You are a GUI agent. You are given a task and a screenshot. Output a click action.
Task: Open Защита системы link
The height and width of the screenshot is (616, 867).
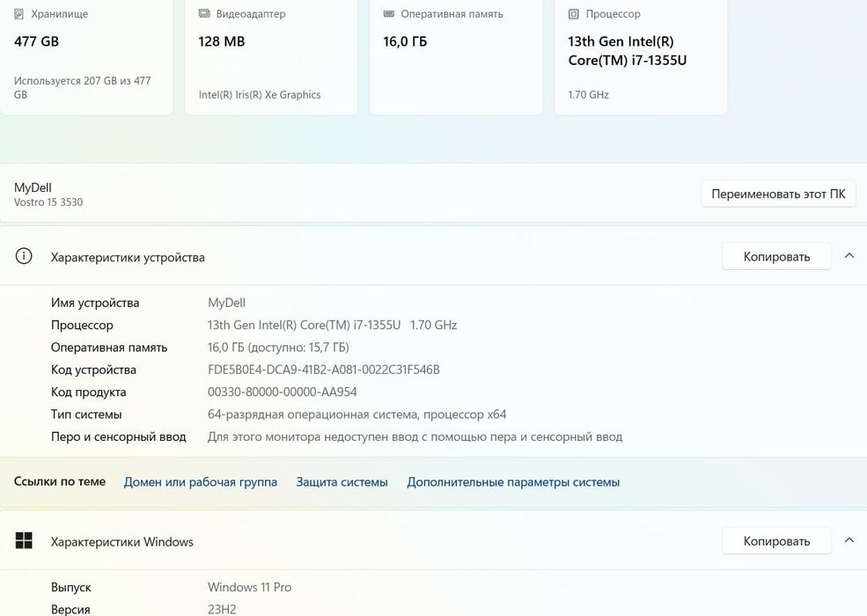pyautogui.click(x=342, y=481)
